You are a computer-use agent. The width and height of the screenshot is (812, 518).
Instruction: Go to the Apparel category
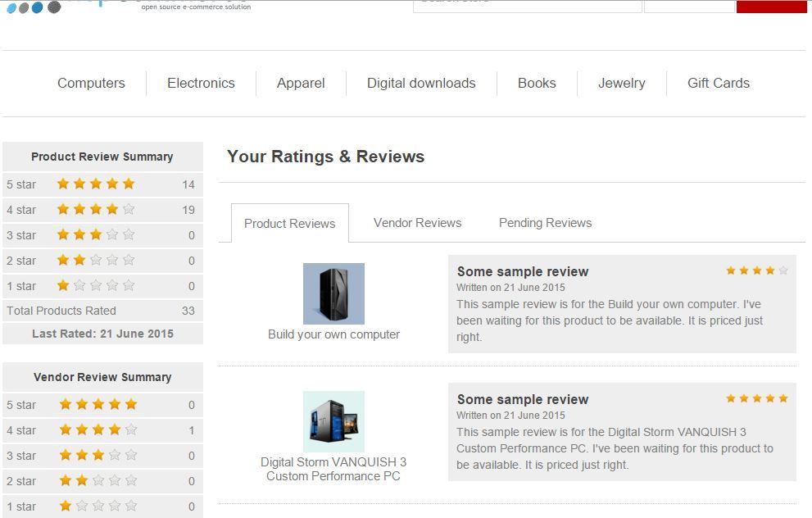pyautogui.click(x=301, y=83)
